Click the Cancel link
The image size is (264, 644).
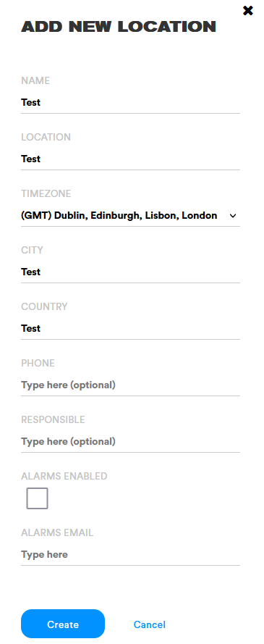[150, 624]
